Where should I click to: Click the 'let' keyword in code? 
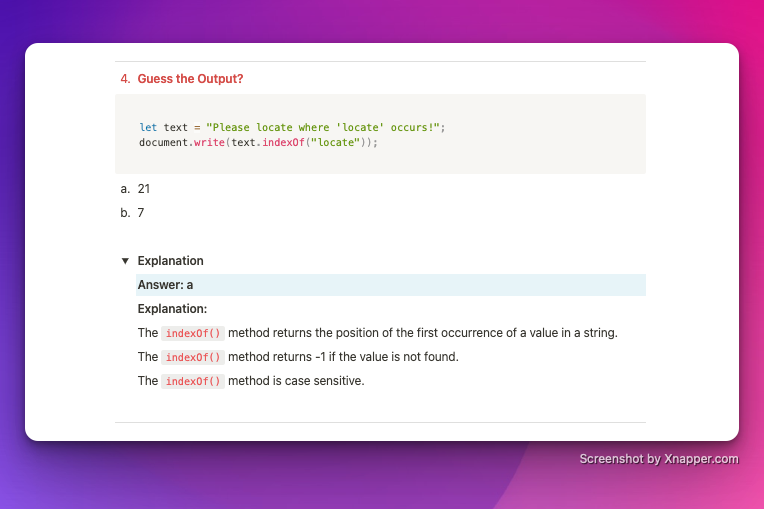point(148,128)
